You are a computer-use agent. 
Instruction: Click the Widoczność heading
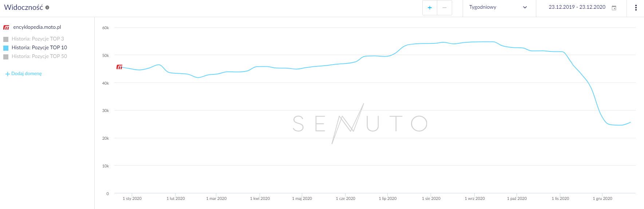[x=23, y=7]
